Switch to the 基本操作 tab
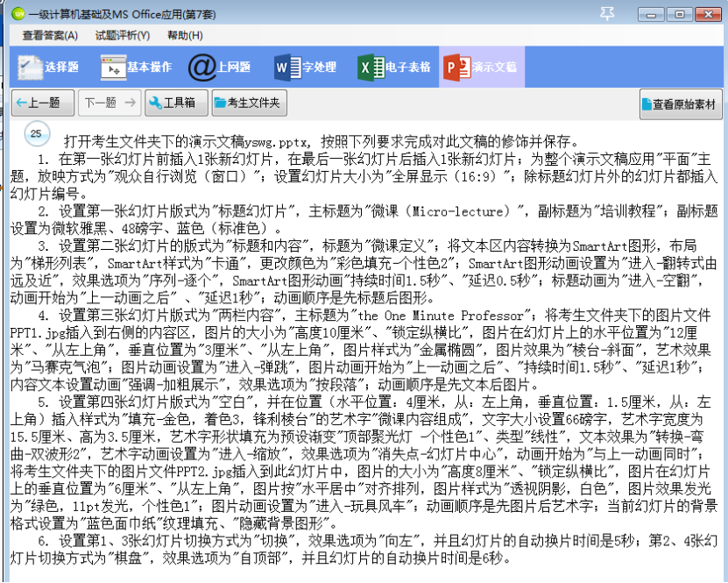The width and height of the screenshot is (728, 583). pyautogui.click(x=136, y=67)
